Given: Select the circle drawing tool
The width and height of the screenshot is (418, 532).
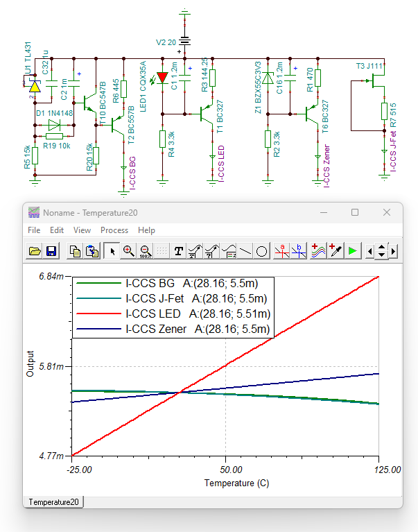Looking at the screenshot, I should click(262, 251).
